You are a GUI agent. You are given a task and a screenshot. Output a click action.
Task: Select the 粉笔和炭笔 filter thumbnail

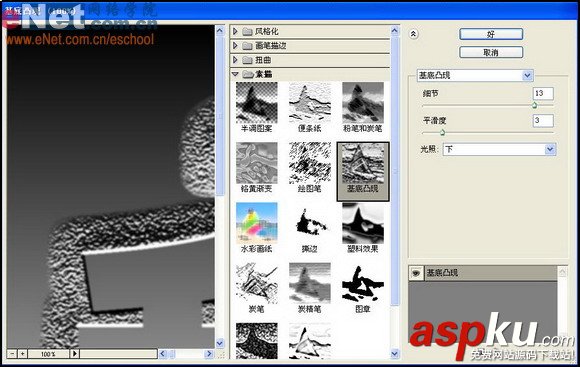(363, 103)
